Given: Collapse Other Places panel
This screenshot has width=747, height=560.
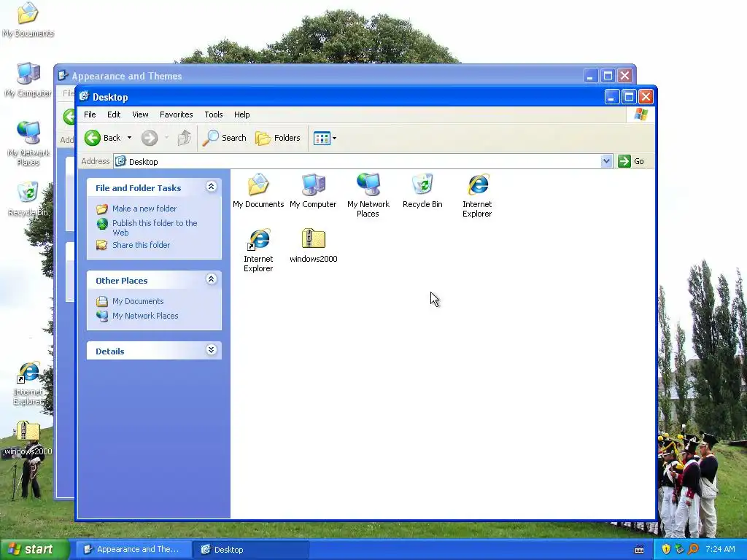Looking at the screenshot, I should point(211,279).
